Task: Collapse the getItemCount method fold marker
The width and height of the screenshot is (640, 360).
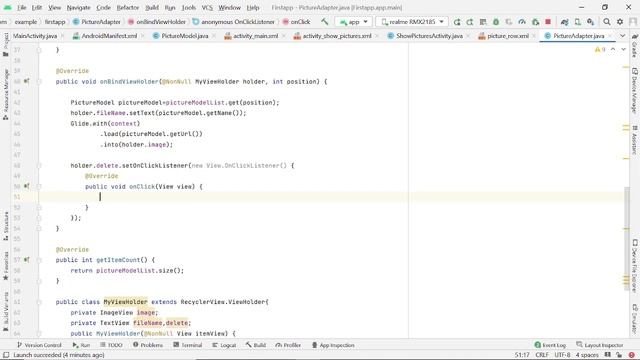Action: 39,260
